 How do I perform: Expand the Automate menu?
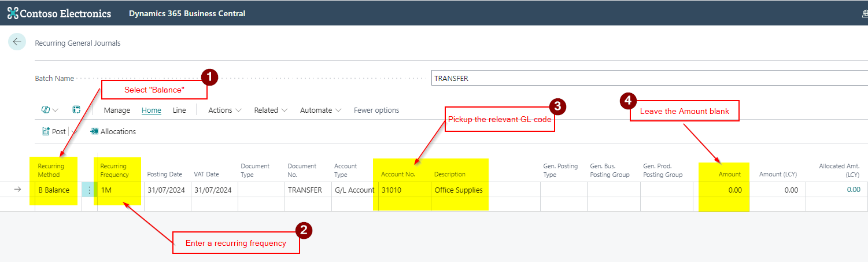coord(320,110)
